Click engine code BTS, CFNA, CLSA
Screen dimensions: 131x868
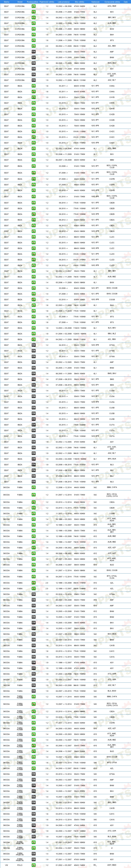tap(112, 577)
